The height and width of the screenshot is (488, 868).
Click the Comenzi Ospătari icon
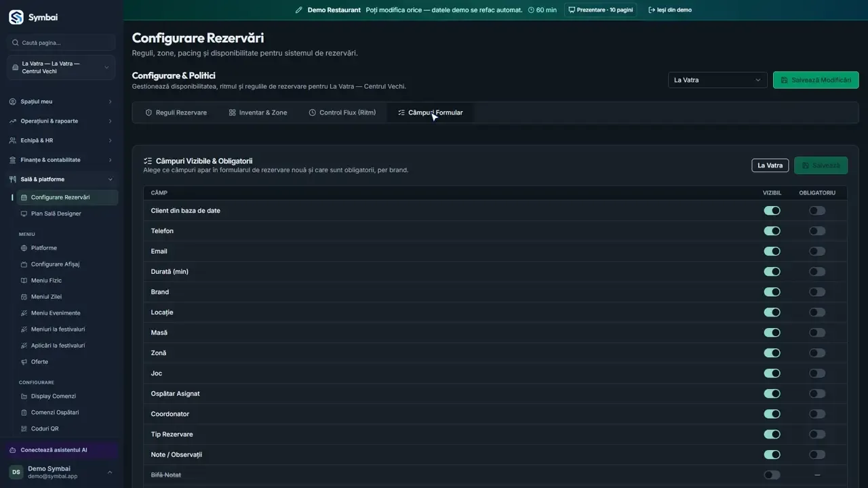click(x=24, y=413)
